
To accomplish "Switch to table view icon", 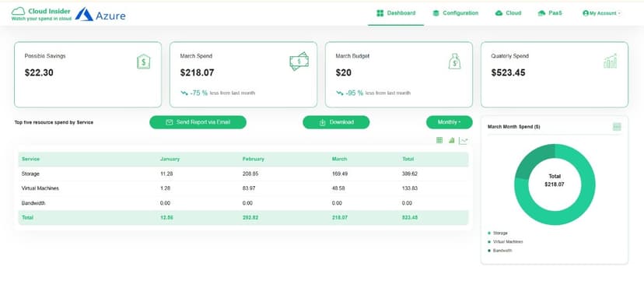I will (x=439, y=141).
